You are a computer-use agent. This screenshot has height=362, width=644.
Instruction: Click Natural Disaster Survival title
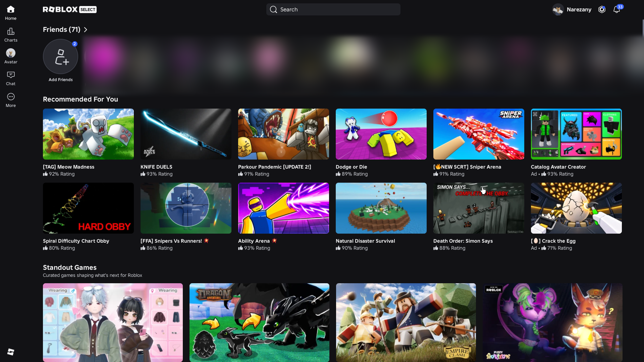365,241
